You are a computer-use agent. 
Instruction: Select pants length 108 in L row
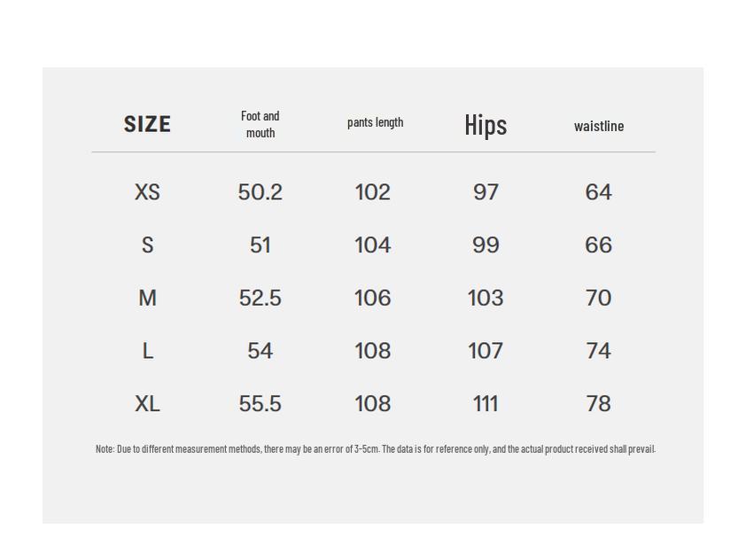(x=372, y=351)
